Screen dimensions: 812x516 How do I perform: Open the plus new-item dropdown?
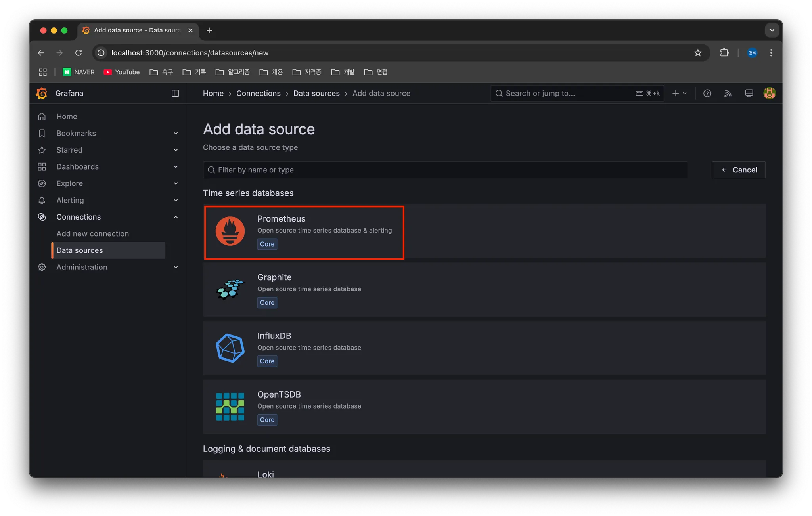click(x=679, y=93)
